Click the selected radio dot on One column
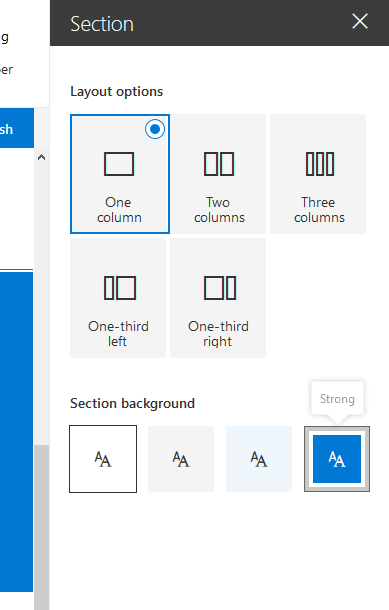The width and height of the screenshot is (389, 610). click(155, 129)
